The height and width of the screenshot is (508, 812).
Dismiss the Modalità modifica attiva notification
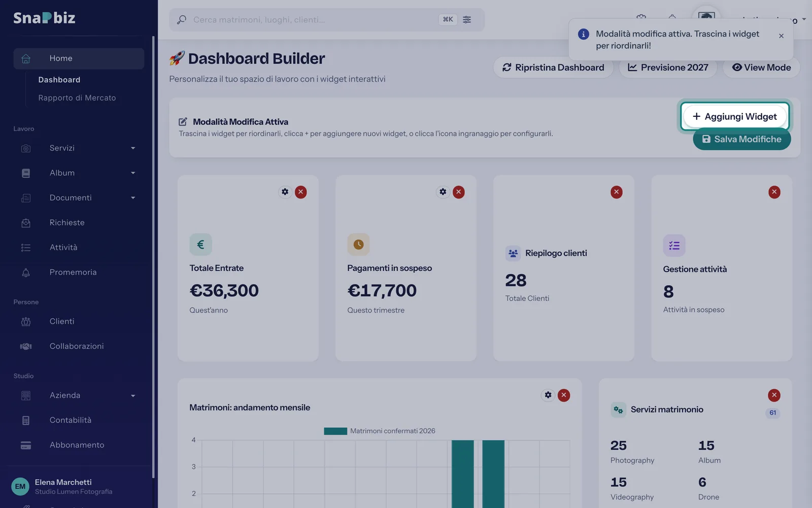coord(781,36)
